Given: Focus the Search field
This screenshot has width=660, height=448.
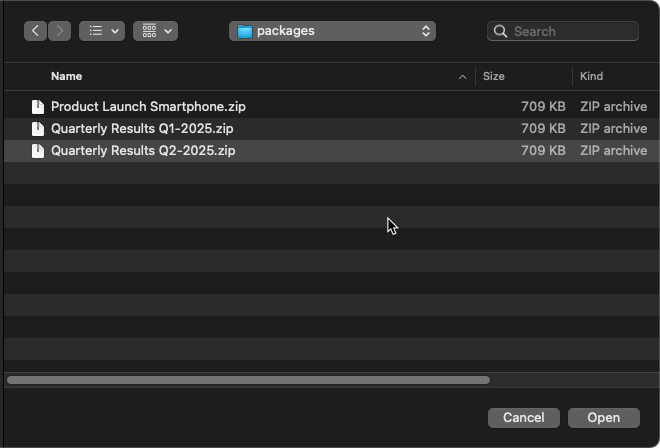Looking at the screenshot, I should click(563, 31).
